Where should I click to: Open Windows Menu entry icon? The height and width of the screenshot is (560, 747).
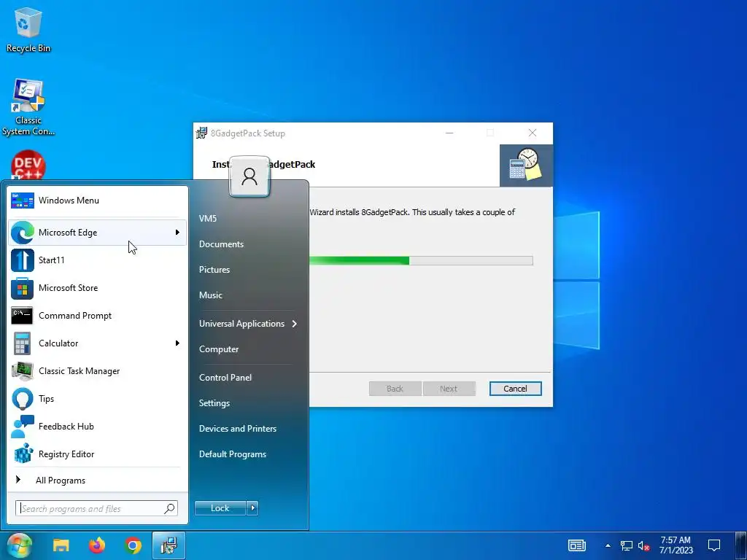(23, 201)
